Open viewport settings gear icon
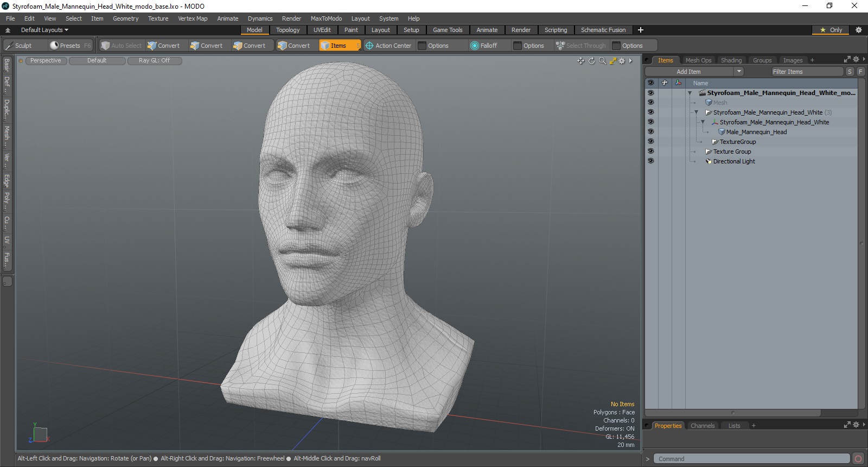 (622, 61)
